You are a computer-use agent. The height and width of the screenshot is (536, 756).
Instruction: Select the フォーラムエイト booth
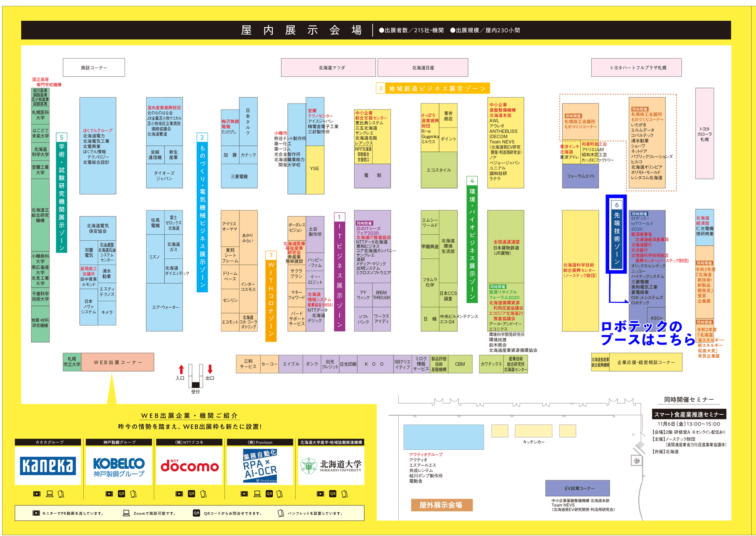pyautogui.click(x=580, y=176)
